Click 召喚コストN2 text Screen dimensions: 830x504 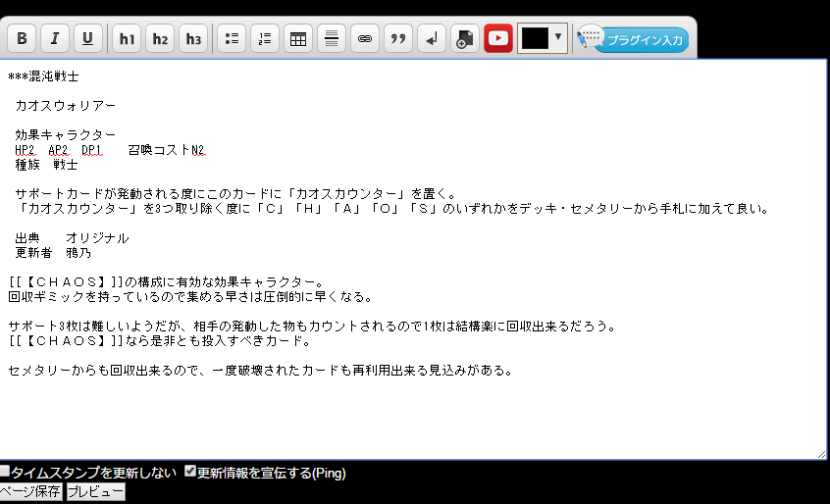click(166, 150)
